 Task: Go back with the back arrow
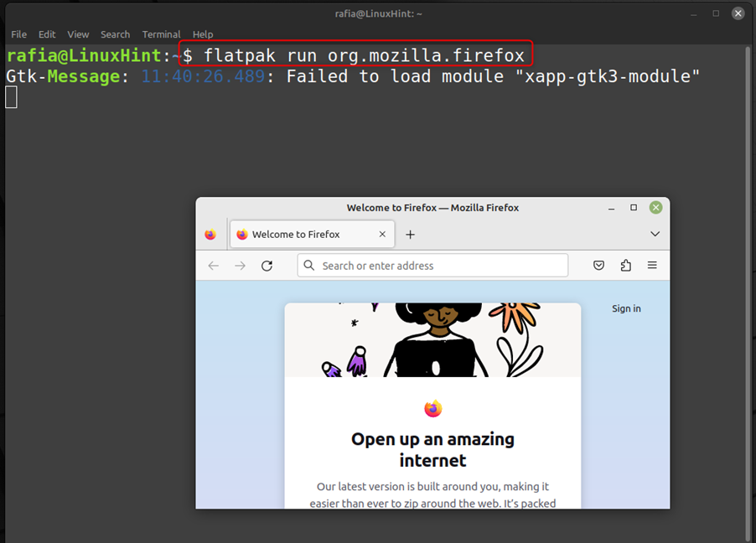coord(213,266)
